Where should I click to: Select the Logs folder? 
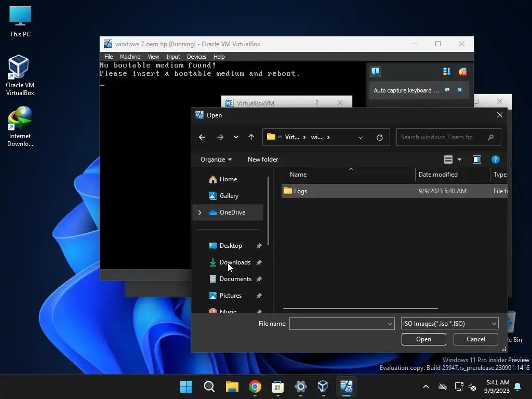394,191
